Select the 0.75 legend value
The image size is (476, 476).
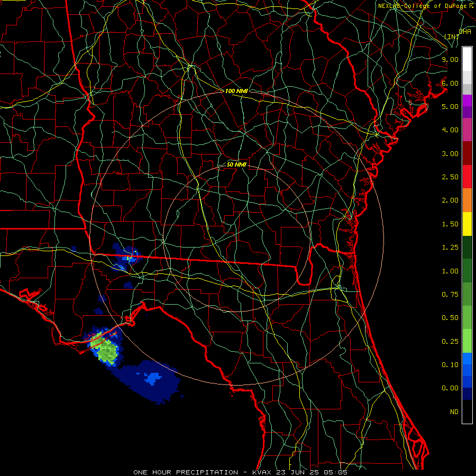[x=450, y=295]
